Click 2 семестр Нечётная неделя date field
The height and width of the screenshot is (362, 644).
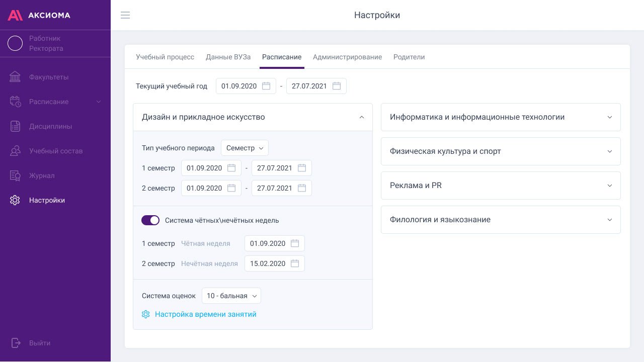(274, 263)
